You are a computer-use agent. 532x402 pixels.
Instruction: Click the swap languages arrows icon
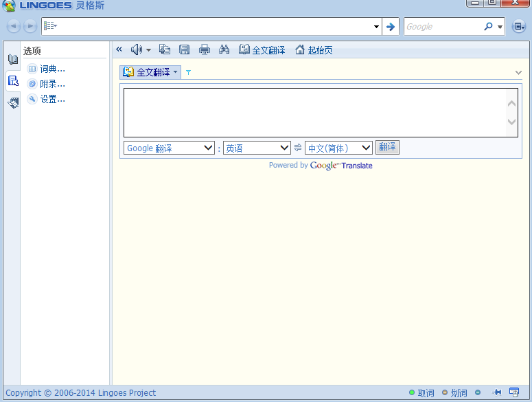[297, 148]
